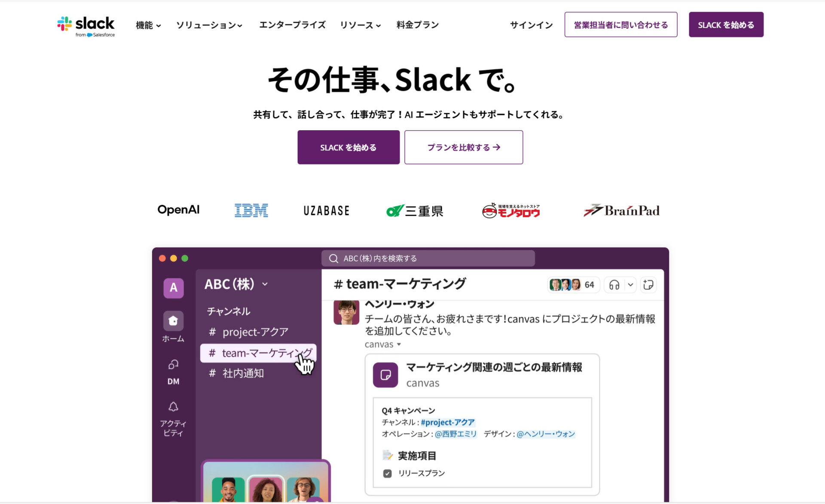Image resolution: width=825 pixels, height=504 pixels.
Task: Expand the canvas disclosure under the message
Action: click(399, 344)
